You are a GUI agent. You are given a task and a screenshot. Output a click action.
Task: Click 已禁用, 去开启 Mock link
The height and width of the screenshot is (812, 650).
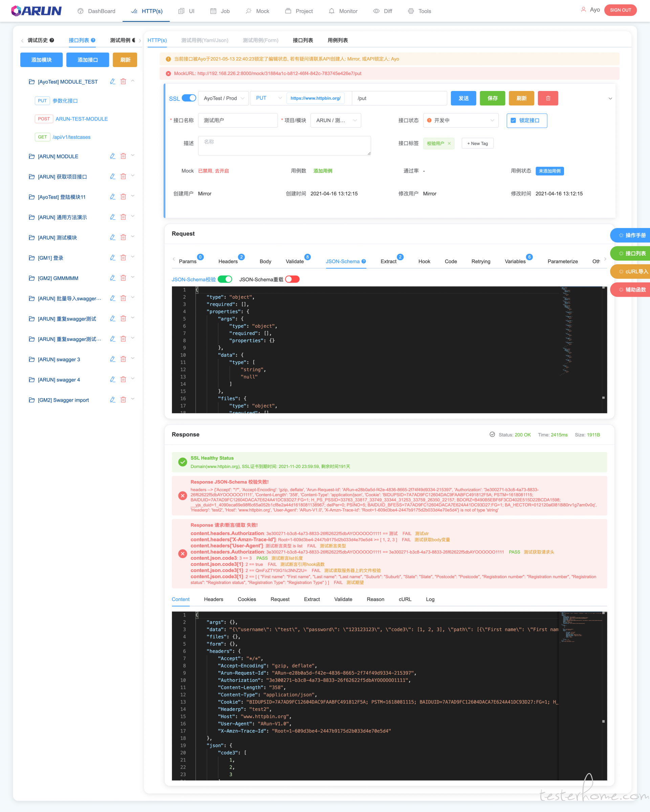pyautogui.click(x=213, y=171)
